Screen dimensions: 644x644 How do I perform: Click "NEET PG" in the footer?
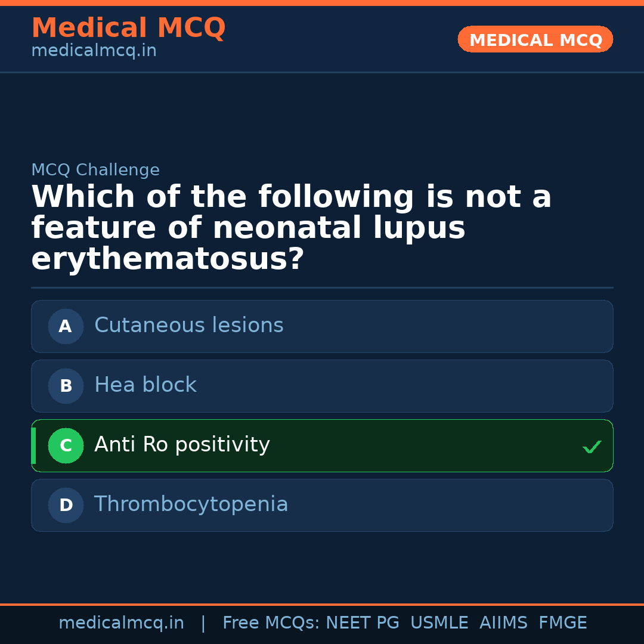point(363,623)
